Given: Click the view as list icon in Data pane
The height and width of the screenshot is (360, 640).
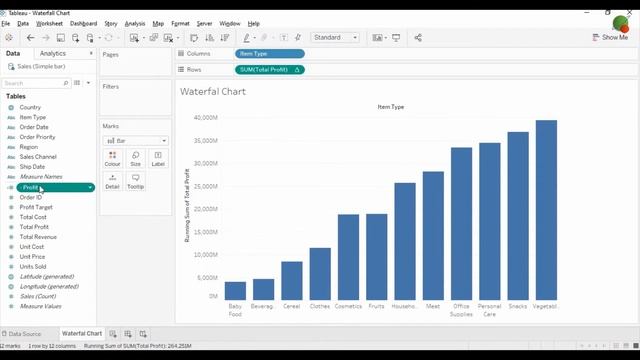Looking at the screenshot, I should (x=77, y=83).
